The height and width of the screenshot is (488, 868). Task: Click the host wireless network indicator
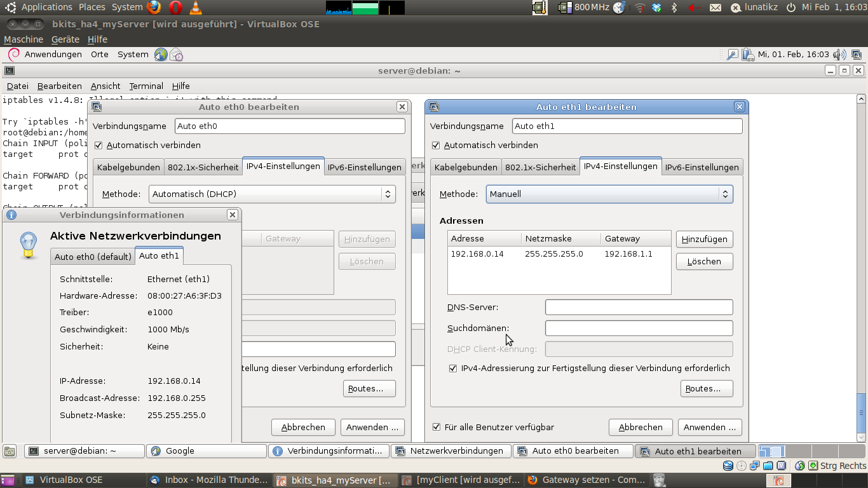(x=640, y=8)
